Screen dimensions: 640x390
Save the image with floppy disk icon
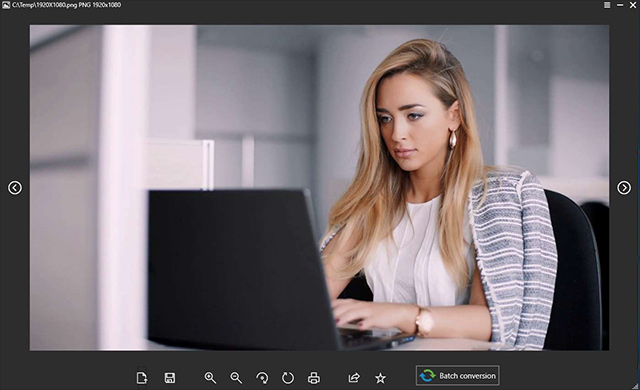coord(170,378)
